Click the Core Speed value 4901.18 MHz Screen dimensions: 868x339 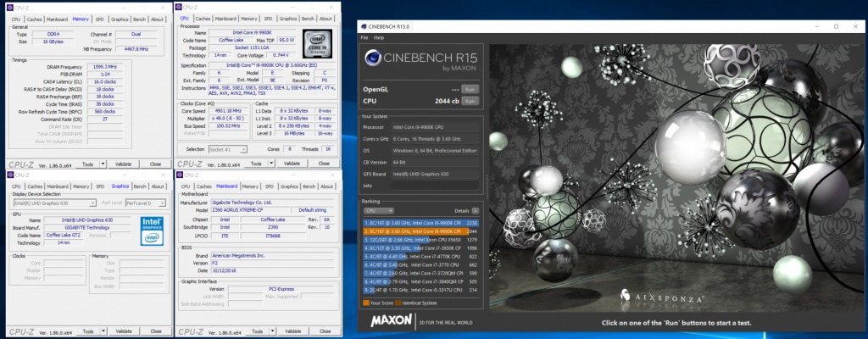coord(228,110)
